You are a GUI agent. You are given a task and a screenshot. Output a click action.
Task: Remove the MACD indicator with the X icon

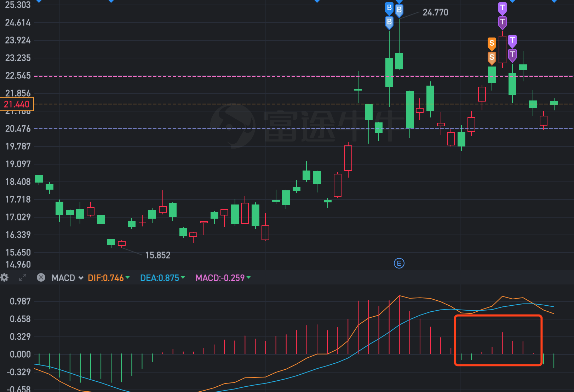pyautogui.click(x=41, y=278)
